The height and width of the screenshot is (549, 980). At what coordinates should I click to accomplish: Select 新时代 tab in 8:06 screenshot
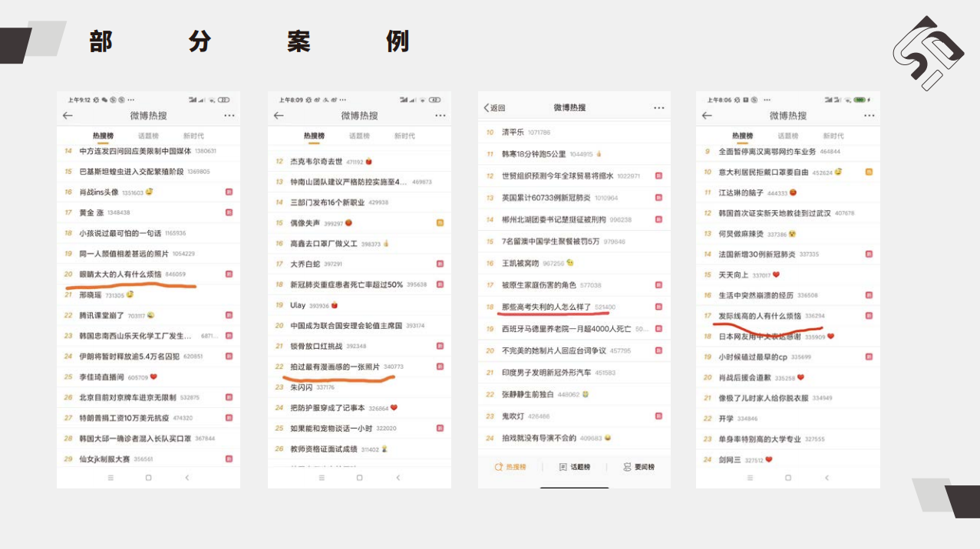pyautogui.click(x=833, y=136)
